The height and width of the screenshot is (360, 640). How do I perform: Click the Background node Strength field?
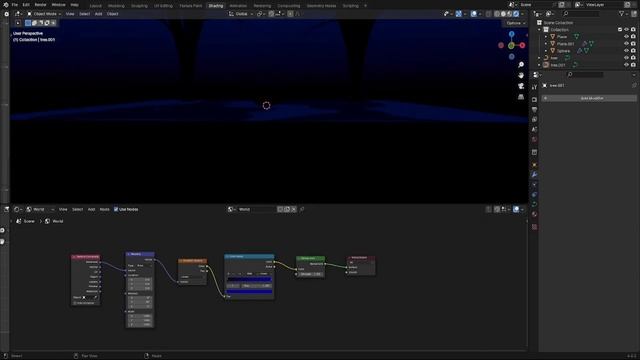pyautogui.click(x=311, y=274)
